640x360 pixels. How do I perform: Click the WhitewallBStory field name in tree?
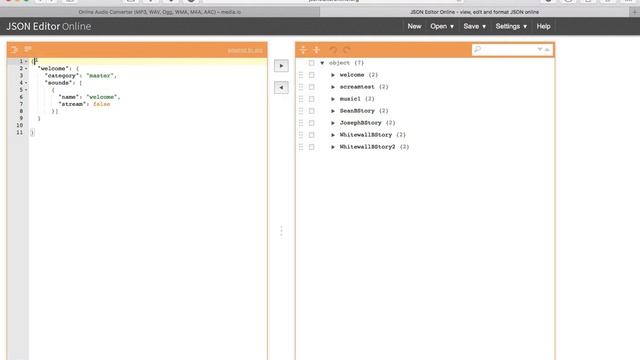coord(366,135)
